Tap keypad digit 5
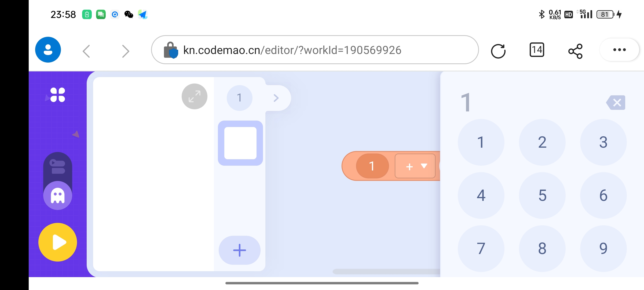 (x=542, y=195)
